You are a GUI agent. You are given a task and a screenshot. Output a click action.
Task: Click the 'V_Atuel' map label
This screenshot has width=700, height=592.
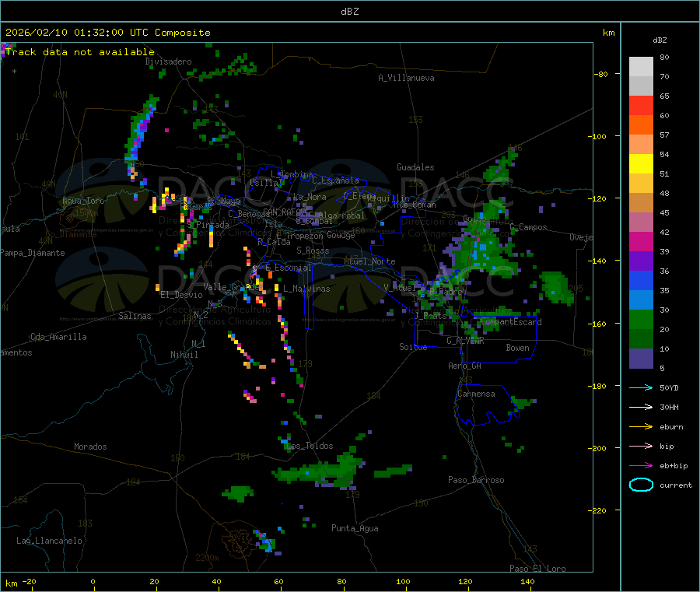pos(400,288)
